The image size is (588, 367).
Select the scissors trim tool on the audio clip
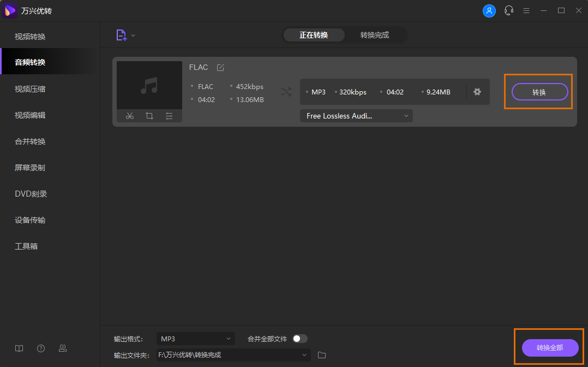click(129, 116)
